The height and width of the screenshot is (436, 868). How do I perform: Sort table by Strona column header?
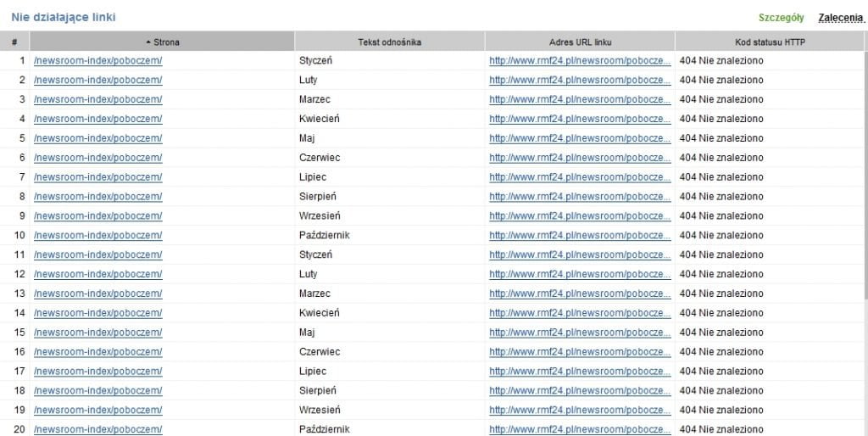[x=162, y=42]
